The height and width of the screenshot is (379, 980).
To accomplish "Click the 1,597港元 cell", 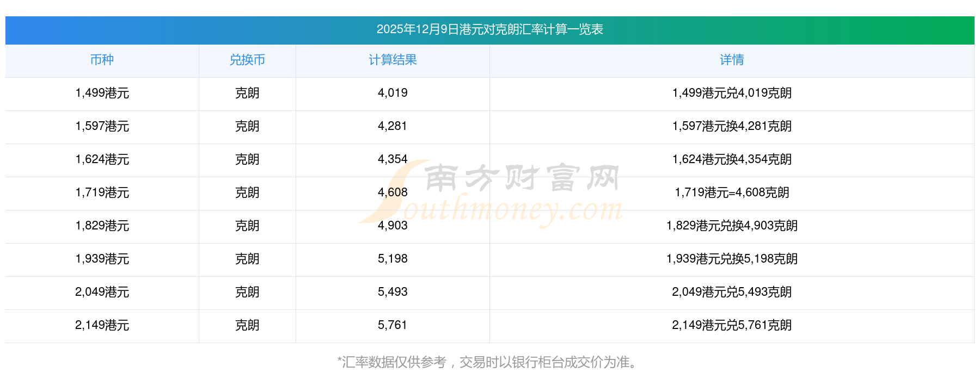I will tap(102, 127).
